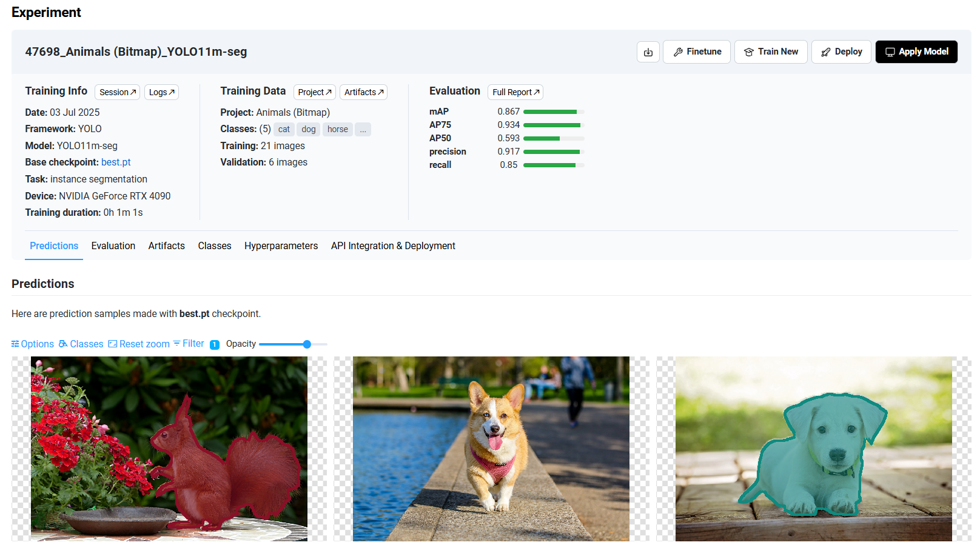
Task: Open the API Integration & Deployment tab
Action: (393, 246)
